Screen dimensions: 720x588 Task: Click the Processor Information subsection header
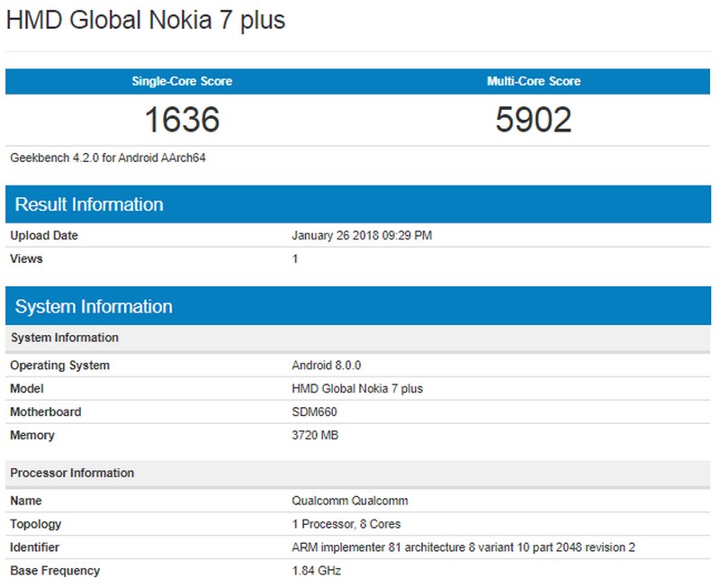click(x=67, y=472)
